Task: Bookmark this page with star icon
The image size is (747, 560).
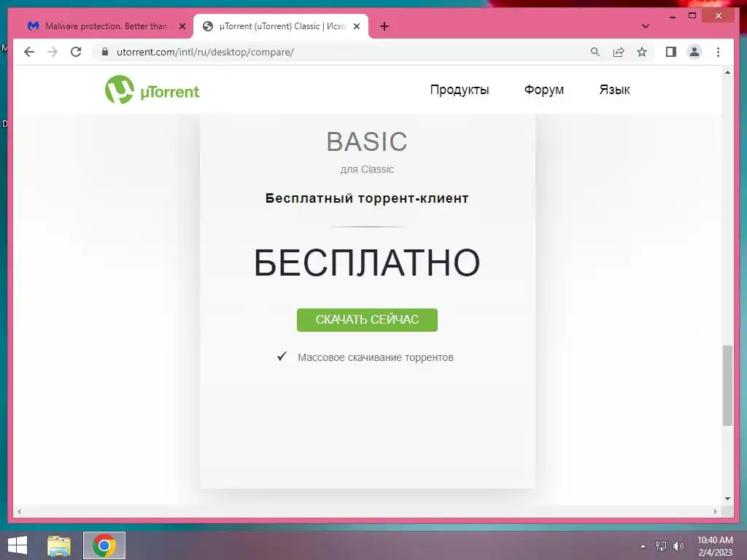Action: [x=642, y=52]
